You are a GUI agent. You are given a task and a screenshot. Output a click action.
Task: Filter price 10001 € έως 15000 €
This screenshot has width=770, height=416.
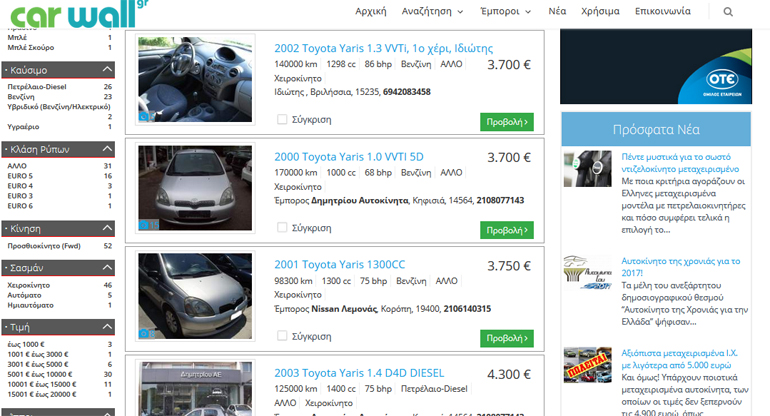click(x=42, y=384)
